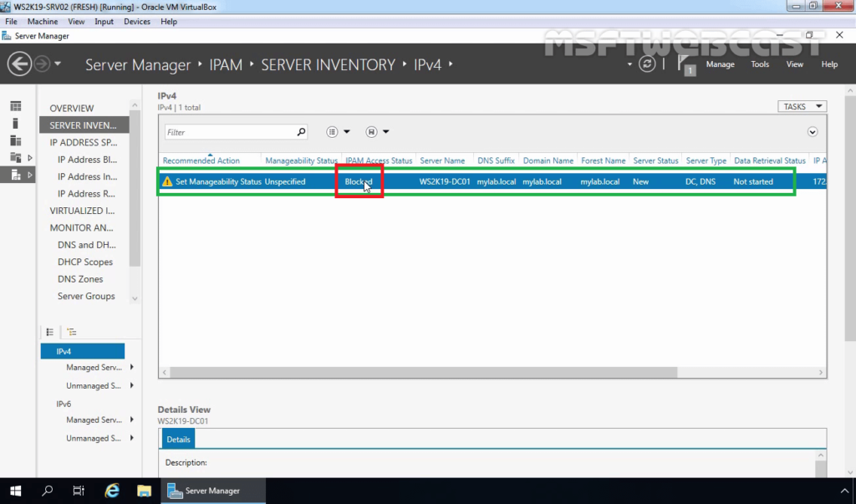Click the Windows Start button

tap(15, 491)
